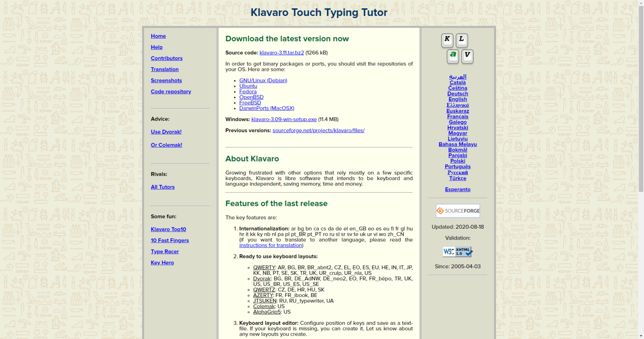Select the Deutsch language option

(457, 94)
